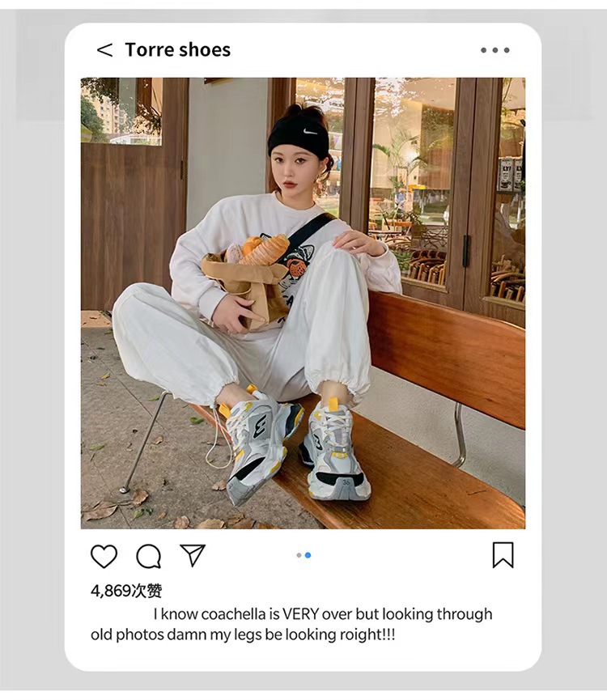Tap the second caption line 'old photos damn'
Image resolution: width=607 pixels, height=700 pixels.
(x=243, y=634)
